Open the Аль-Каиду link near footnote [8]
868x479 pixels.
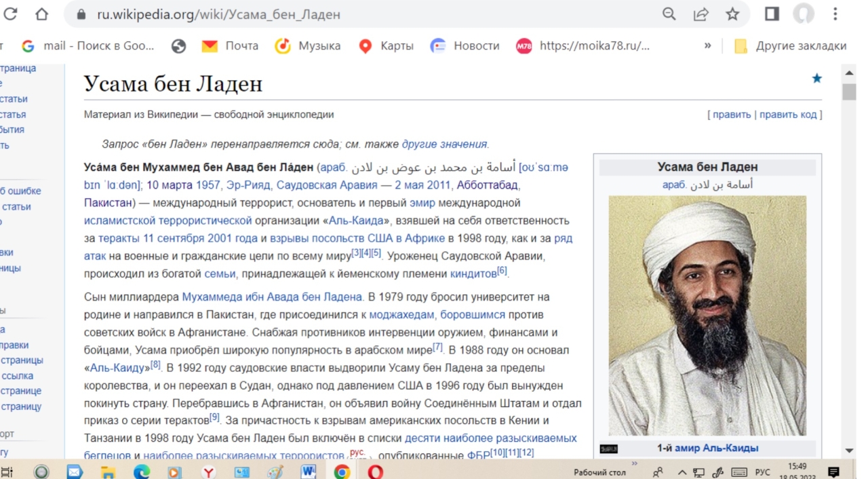117,368
